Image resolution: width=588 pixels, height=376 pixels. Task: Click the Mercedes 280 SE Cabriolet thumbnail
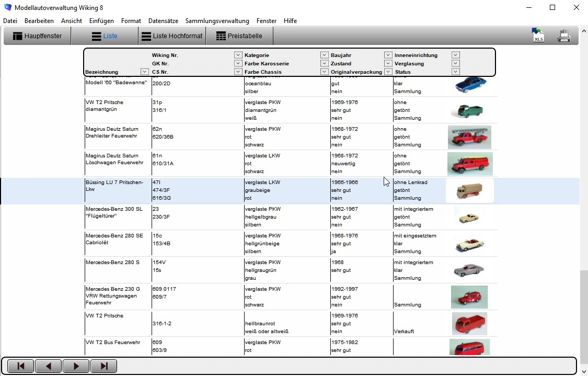(x=469, y=244)
